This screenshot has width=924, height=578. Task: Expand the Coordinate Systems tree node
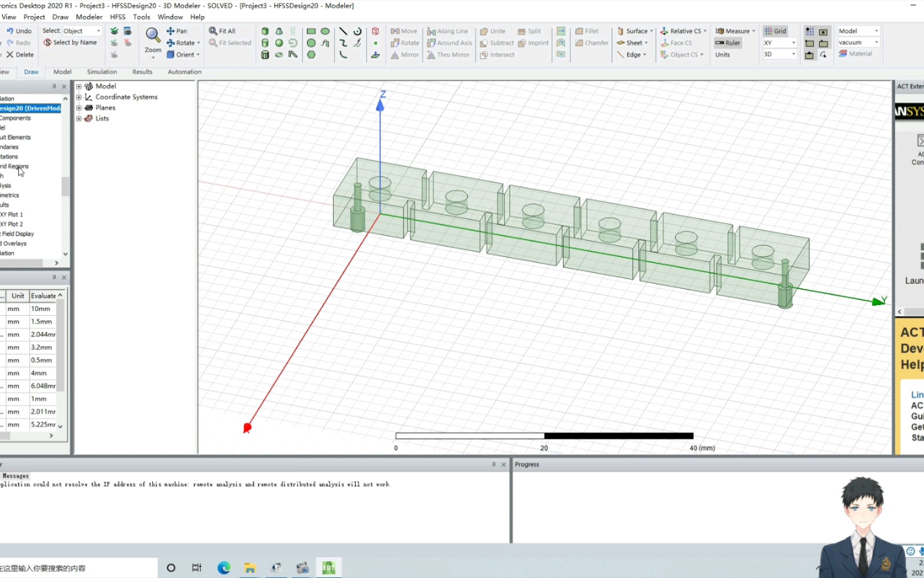pyautogui.click(x=79, y=97)
